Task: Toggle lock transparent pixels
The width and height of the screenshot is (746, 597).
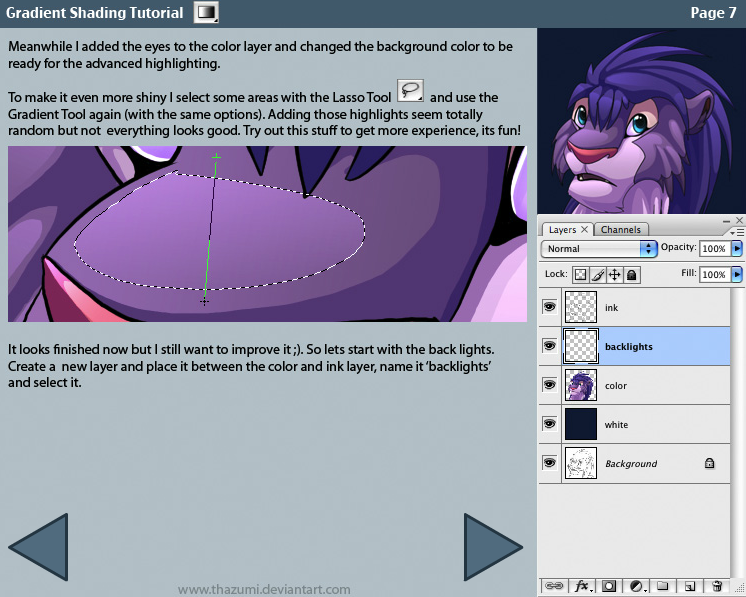Action: click(x=580, y=274)
